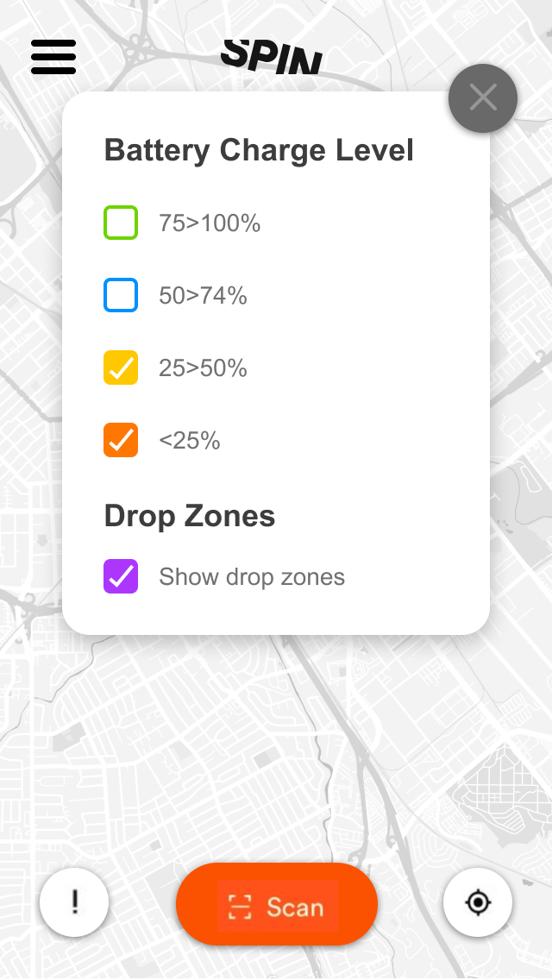Image resolution: width=552 pixels, height=980 pixels.
Task: Close the battery filter panel
Action: (x=483, y=98)
